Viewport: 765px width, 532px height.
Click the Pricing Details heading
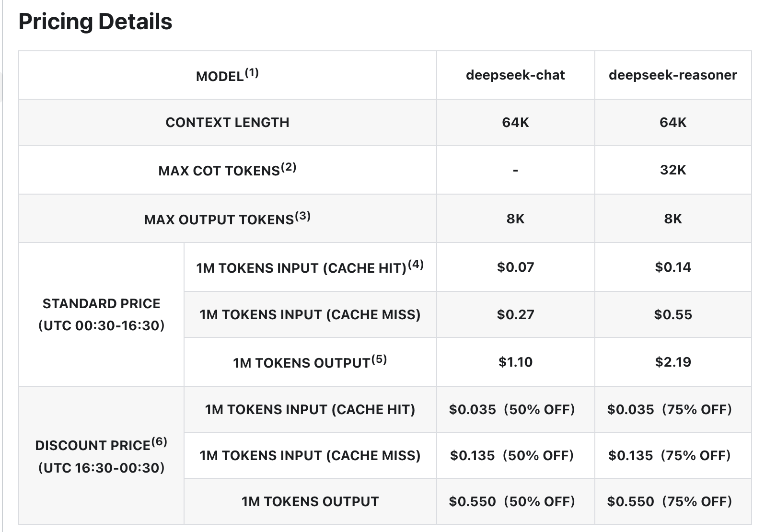point(95,22)
